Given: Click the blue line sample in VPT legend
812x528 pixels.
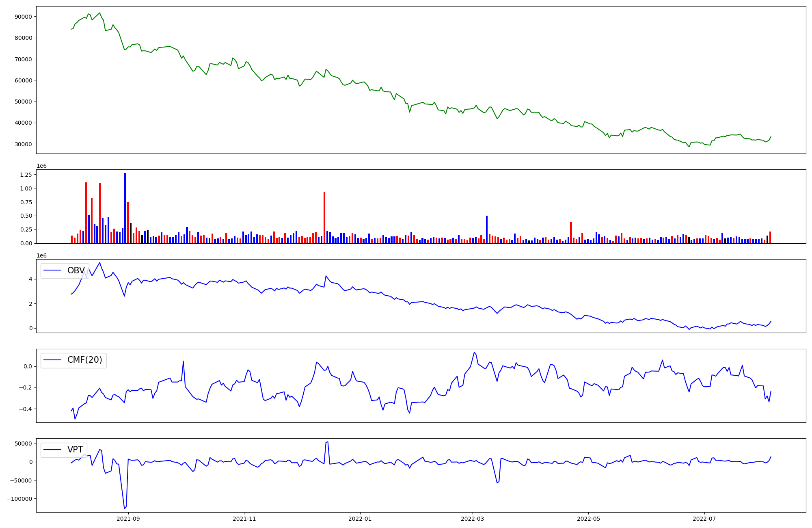Looking at the screenshot, I should click(x=52, y=450).
